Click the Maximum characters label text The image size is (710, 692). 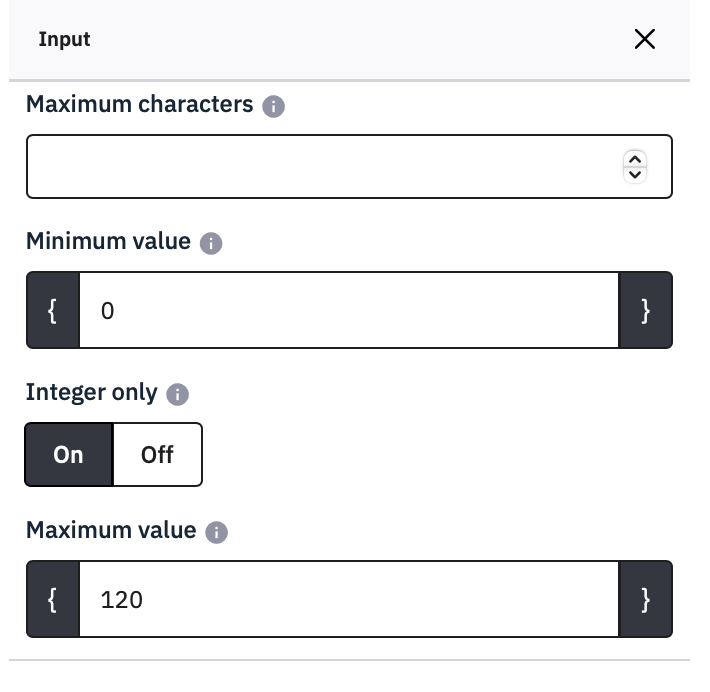139,104
